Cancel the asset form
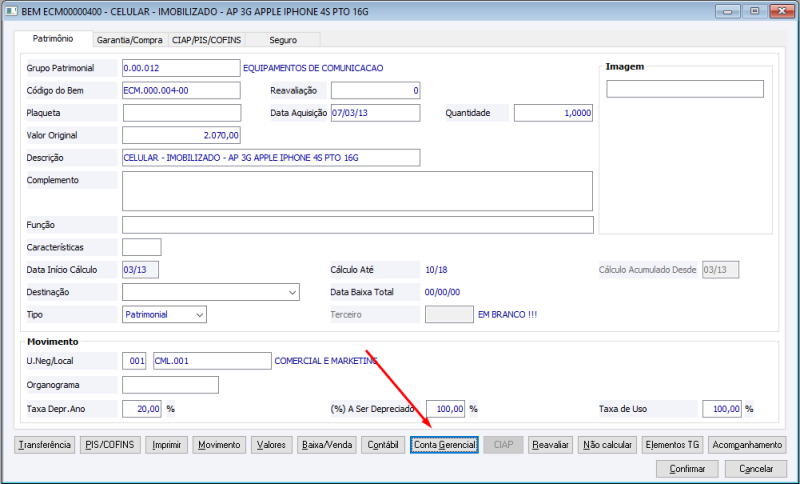Screen dimensions: 800x484 pyautogui.click(x=756, y=469)
